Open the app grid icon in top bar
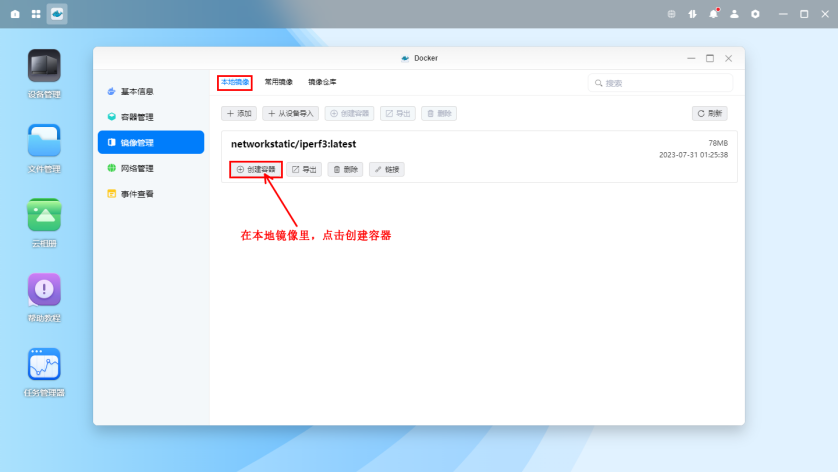 (x=36, y=14)
